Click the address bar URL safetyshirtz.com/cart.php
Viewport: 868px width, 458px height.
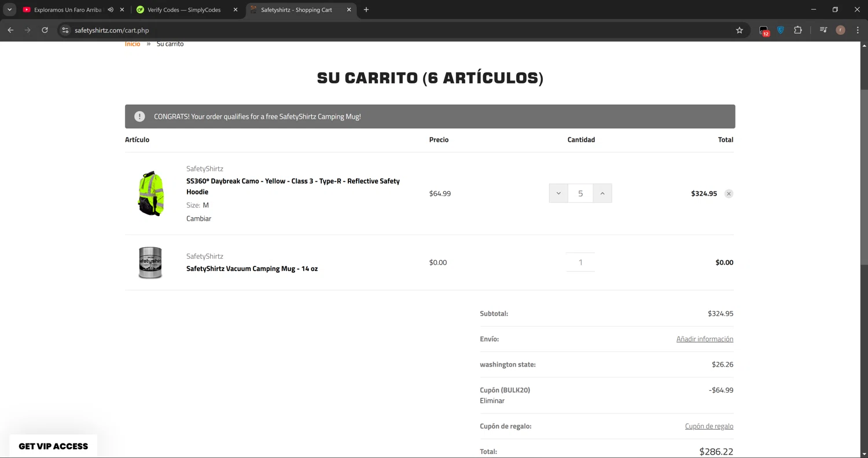point(112,30)
